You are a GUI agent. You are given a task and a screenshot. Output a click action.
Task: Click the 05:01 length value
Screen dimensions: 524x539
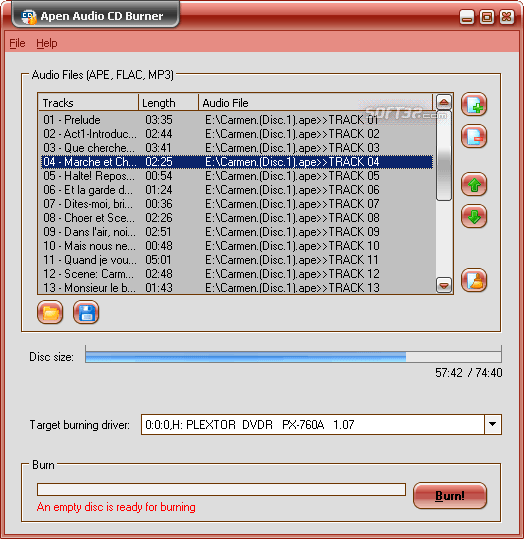[158, 260]
